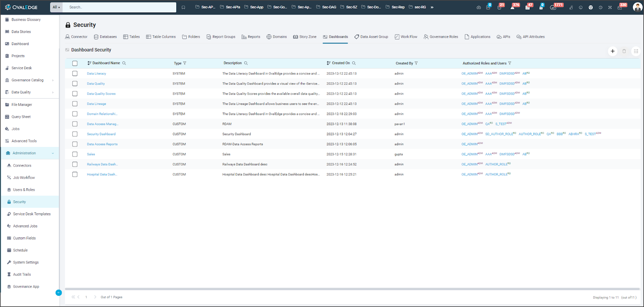This screenshot has height=307, width=644.
Task: Click filter icon on Created By column
Action: pyautogui.click(x=416, y=63)
